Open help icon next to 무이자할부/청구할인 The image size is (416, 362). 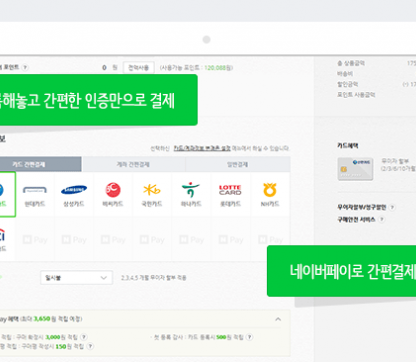point(392,207)
